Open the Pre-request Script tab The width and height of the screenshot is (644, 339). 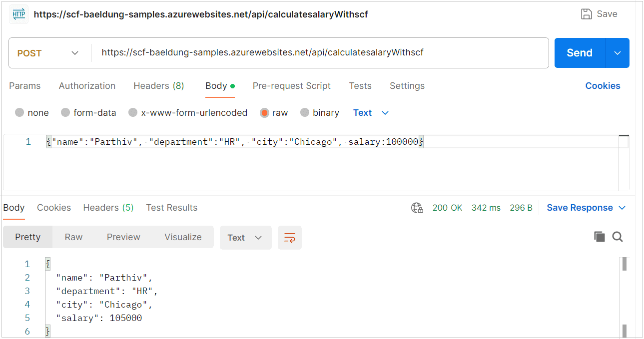click(291, 86)
